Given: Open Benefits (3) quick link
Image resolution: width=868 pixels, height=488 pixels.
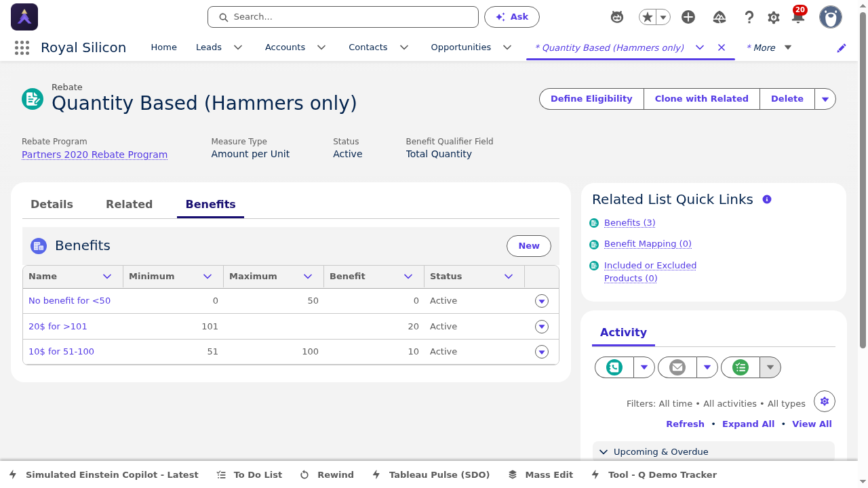Looking at the screenshot, I should click(x=630, y=223).
